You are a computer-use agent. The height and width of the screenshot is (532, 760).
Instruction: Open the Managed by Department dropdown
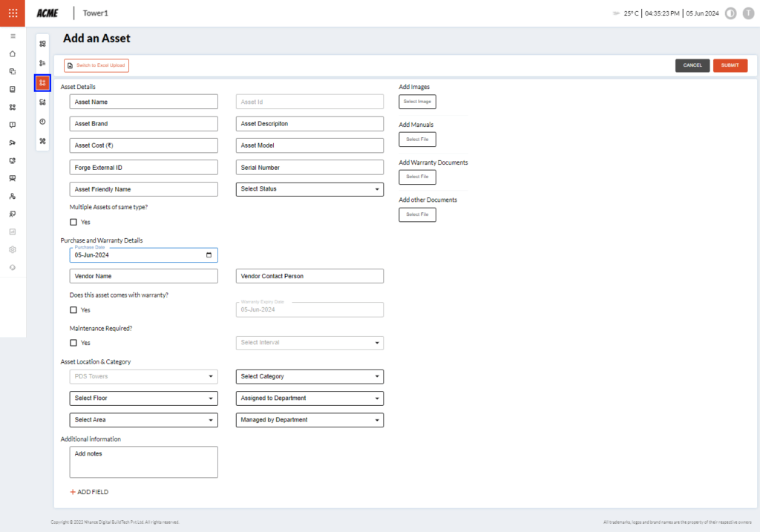point(309,420)
